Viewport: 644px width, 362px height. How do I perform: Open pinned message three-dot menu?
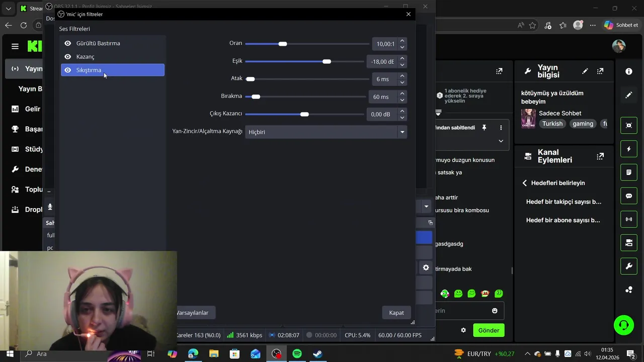(x=501, y=128)
